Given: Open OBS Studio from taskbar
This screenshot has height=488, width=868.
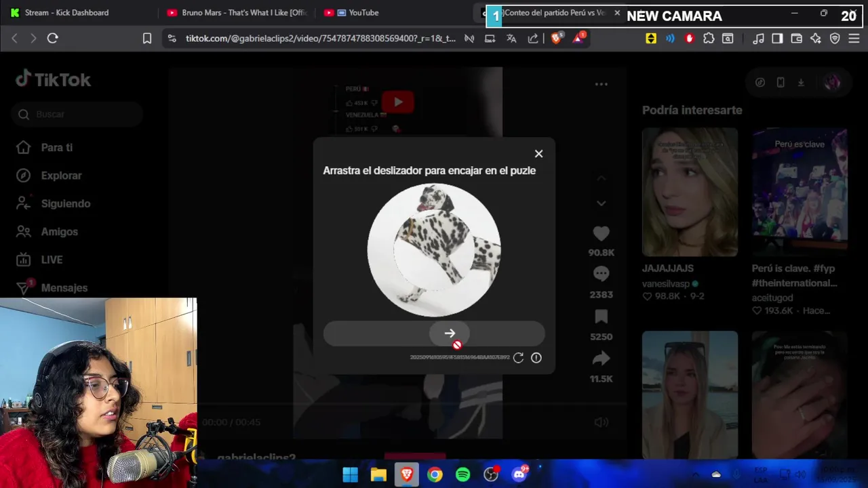Looking at the screenshot, I should click(491, 475).
